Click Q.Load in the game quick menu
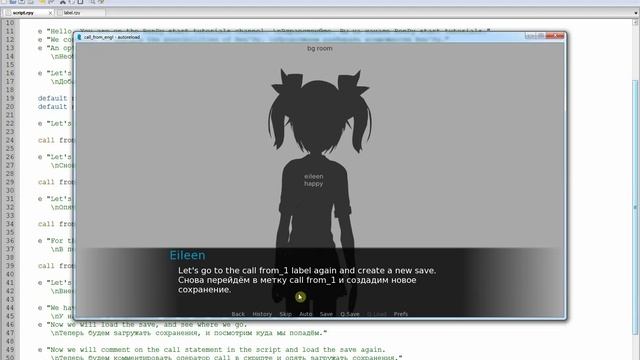The image size is (640, 360). point(377,314)
